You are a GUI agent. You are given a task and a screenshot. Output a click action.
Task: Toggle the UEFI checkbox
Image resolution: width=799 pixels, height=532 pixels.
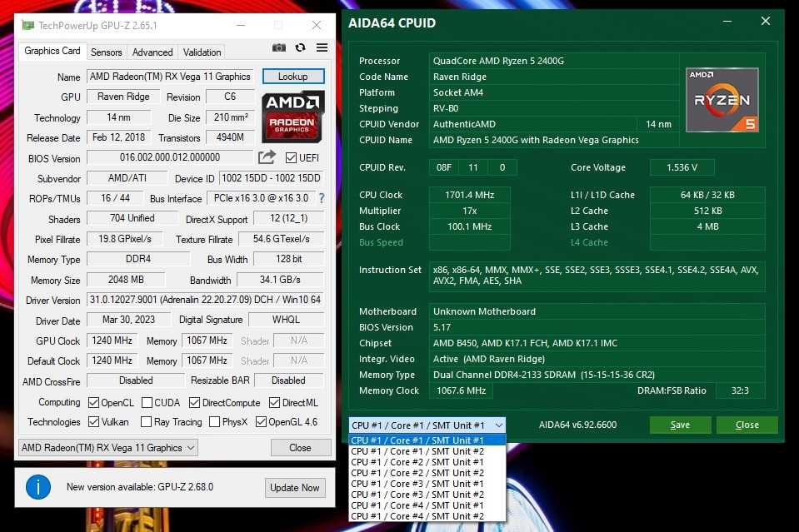pos(291,158)
